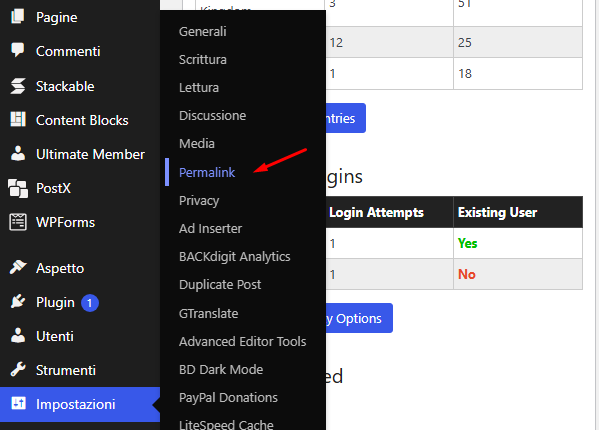Open Ad Inserter settings

[x=210, y=228]
